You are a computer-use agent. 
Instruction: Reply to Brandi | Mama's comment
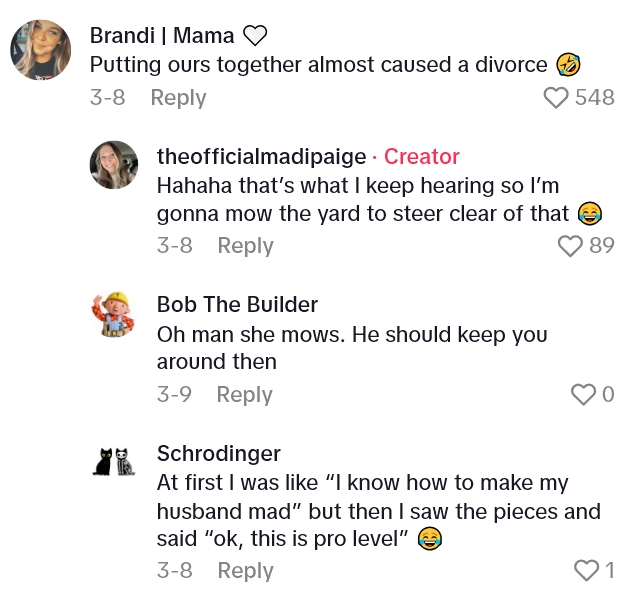[x=178, y=98]
